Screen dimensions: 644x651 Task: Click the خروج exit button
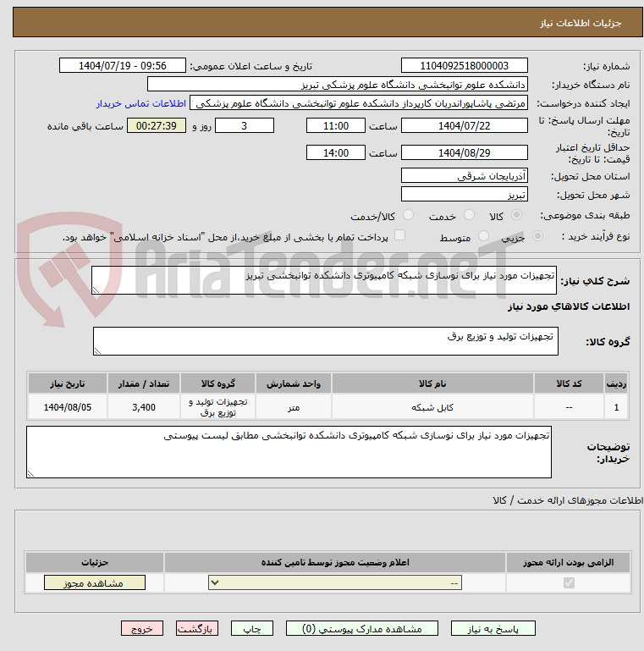(142, 629)
